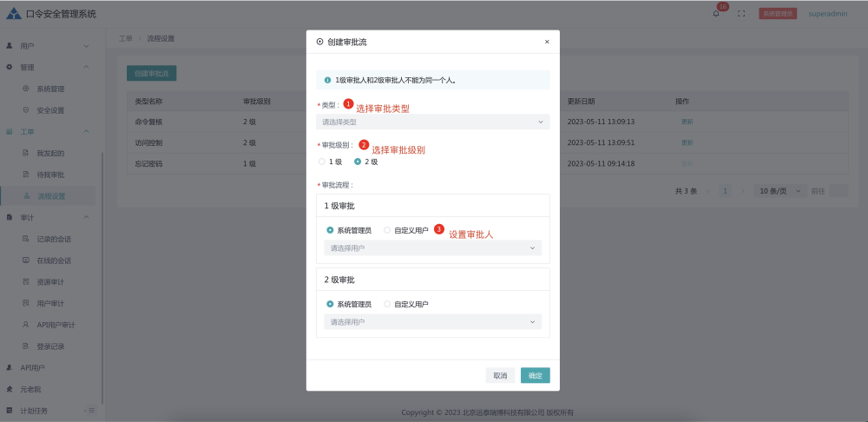868x422 pixels.
Task: Open 记录的会话 sidebar item
Action: [x=54, y=239]
